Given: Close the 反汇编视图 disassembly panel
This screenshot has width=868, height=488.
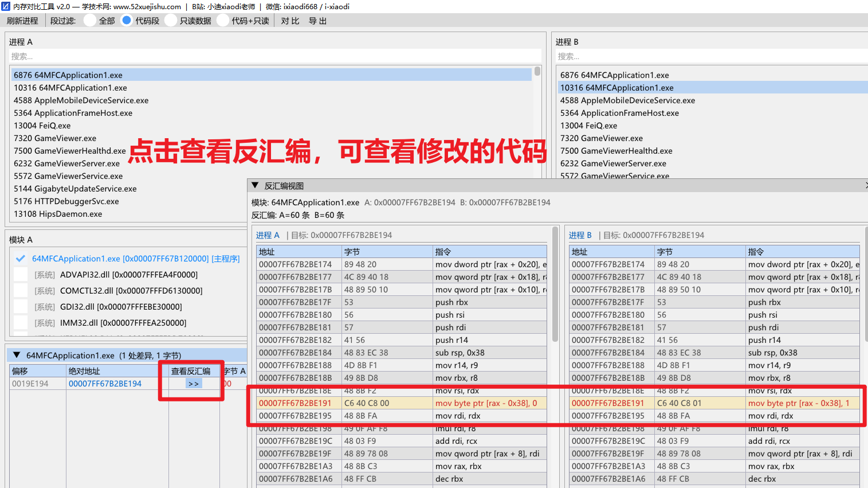Looking at the screenshot, I should (866, 185).
